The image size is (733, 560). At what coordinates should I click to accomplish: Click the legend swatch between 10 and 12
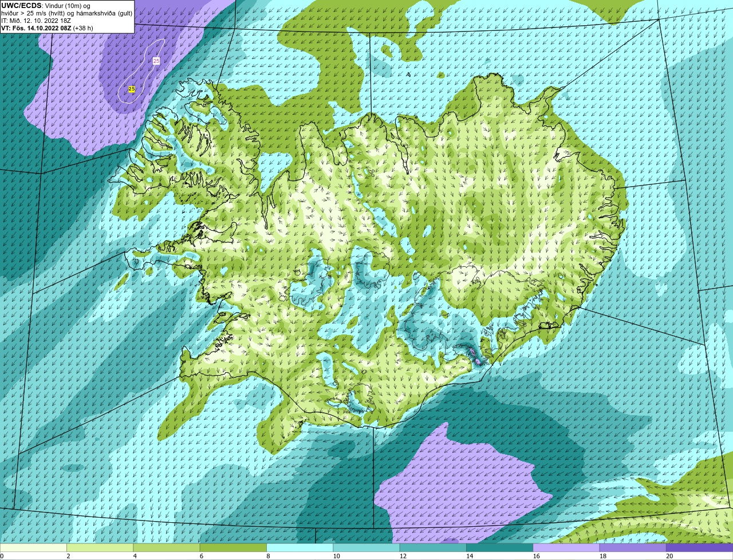point(366,547)
